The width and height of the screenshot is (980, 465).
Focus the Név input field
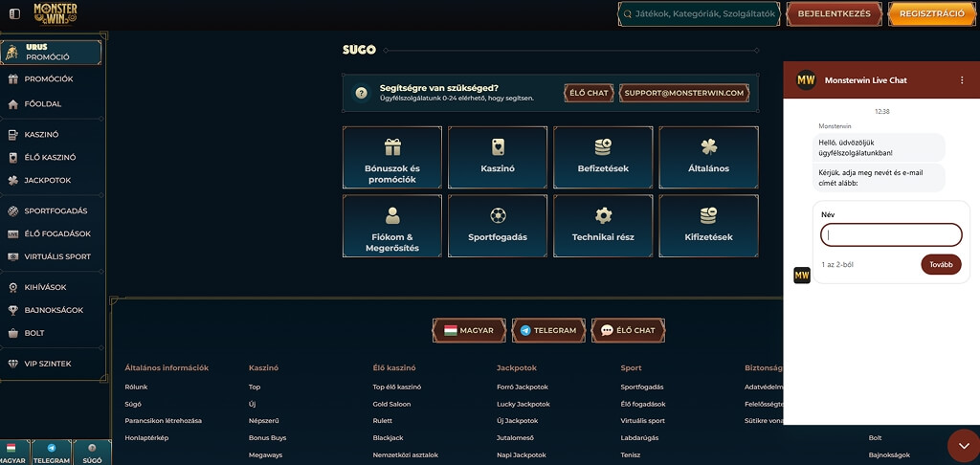click(891, 235)
